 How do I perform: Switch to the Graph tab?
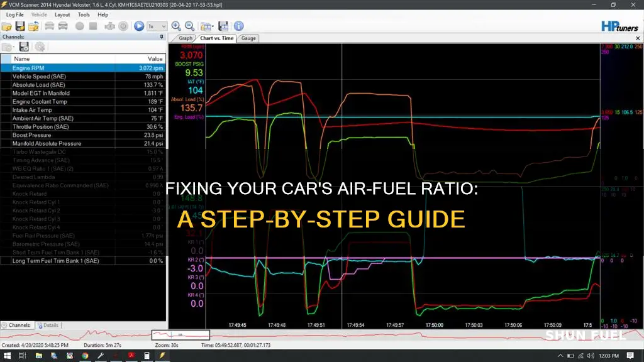186,38
